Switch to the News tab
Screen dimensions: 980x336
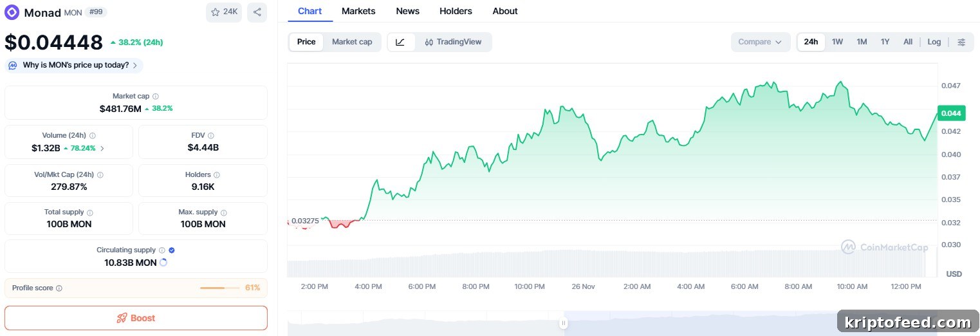408,11
